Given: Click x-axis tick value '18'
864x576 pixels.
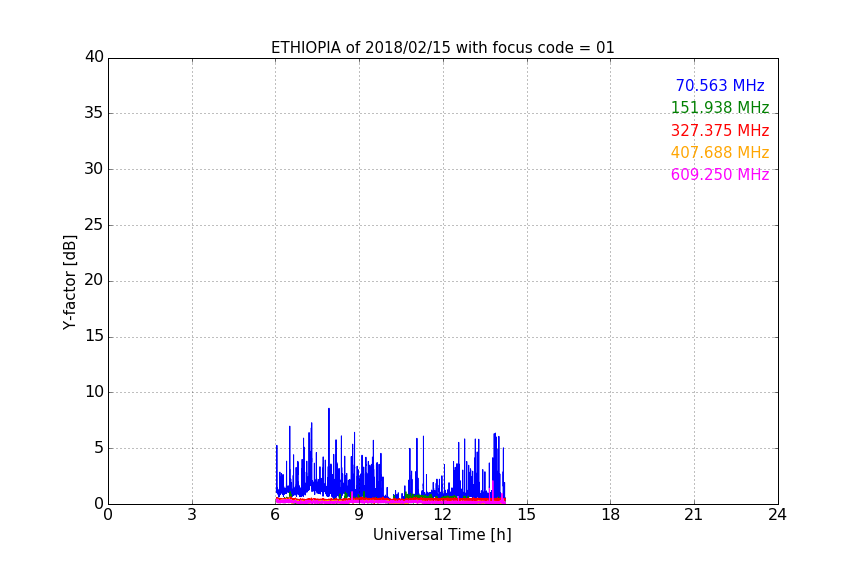Looking at the screenshot, I should 611,515.
